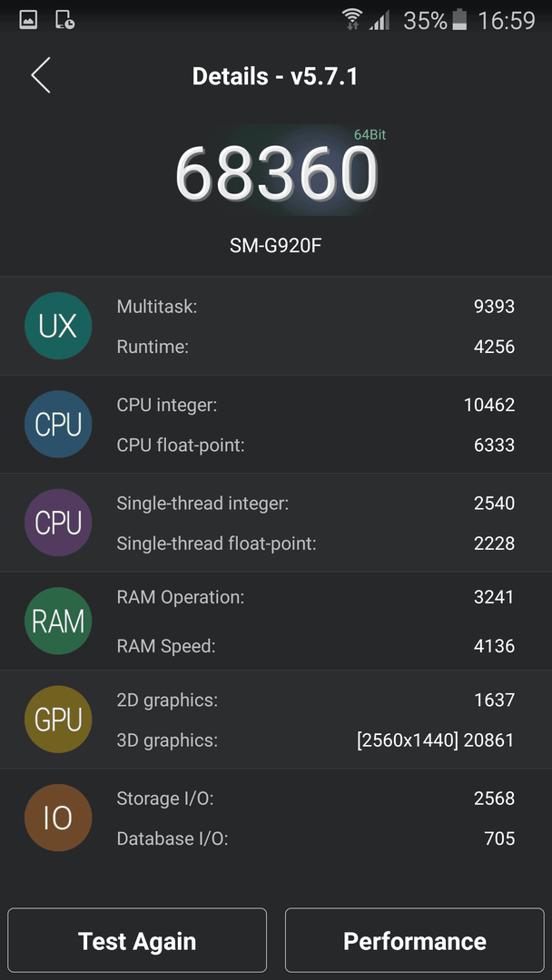
Task: Select the Multitask score row
Action: (316, 307)
